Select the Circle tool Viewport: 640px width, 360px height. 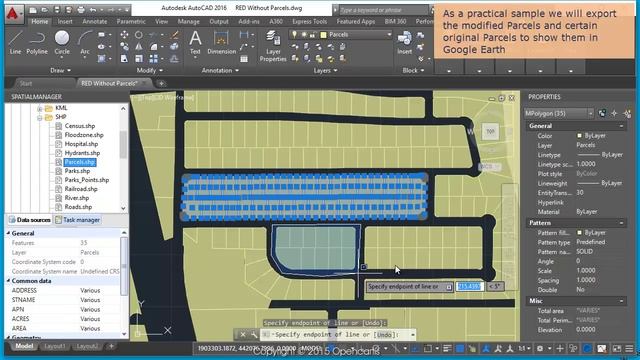pos(62,42)
